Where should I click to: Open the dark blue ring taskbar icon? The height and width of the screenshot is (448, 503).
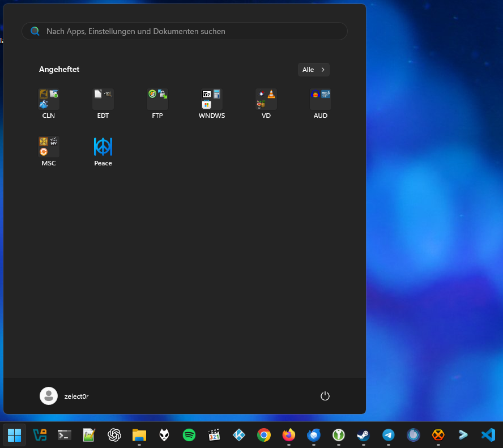coord(413,435)
